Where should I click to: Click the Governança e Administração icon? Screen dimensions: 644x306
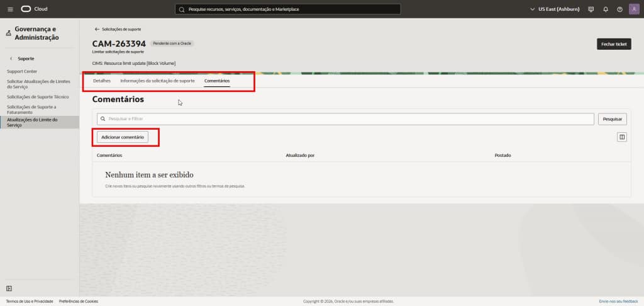pyautogui.click(x=9, y=33)
